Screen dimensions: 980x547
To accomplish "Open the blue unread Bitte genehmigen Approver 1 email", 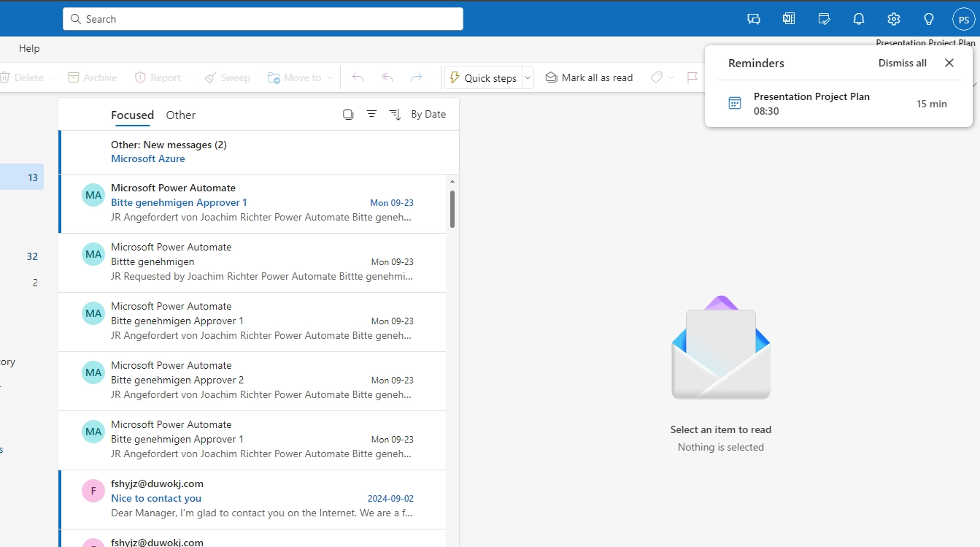I will click(252, 204).
